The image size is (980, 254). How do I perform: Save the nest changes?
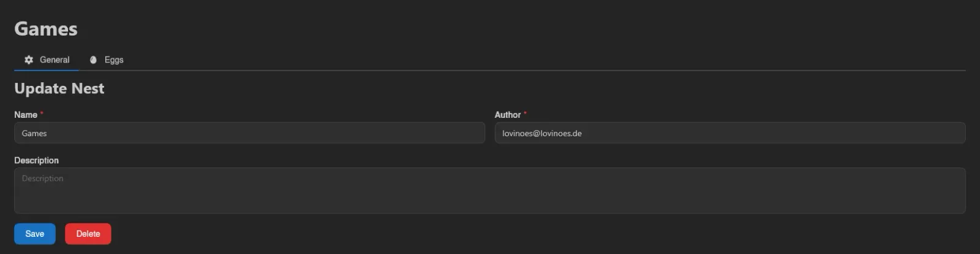coord(35,234)
